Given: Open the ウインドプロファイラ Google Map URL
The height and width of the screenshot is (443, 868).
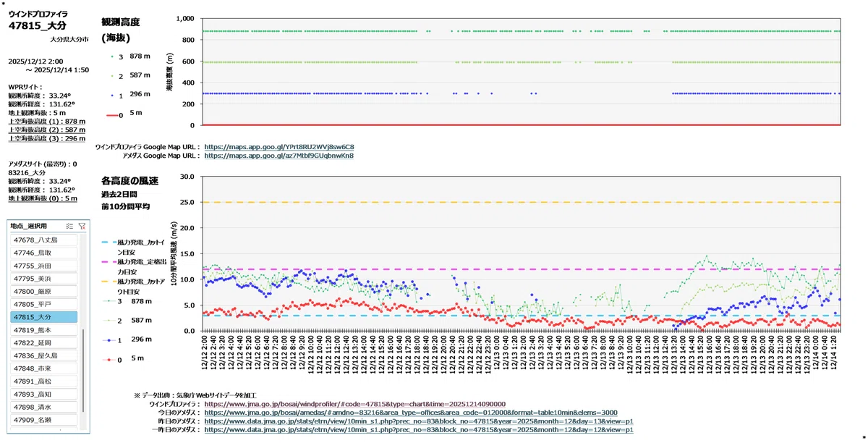Looking at the screenshot, I should pyautogui.click(x=279, y=147).
